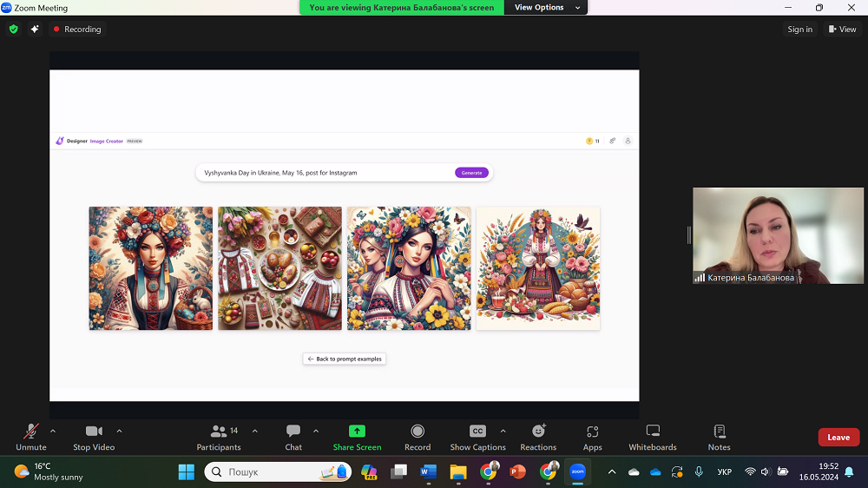Open the AI Companion sparkle icon
The width and height of the screenshot is (868, 488).
35,29
